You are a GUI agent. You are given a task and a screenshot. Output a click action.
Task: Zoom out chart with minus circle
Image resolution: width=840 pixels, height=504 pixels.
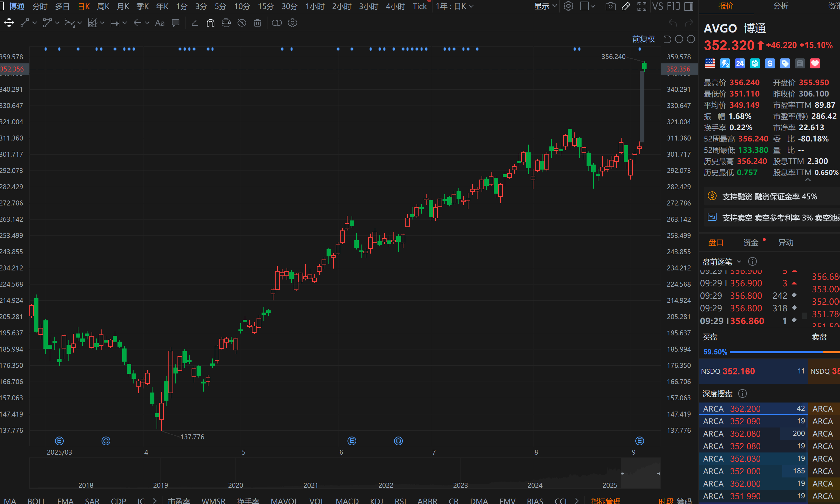[679, 39]
